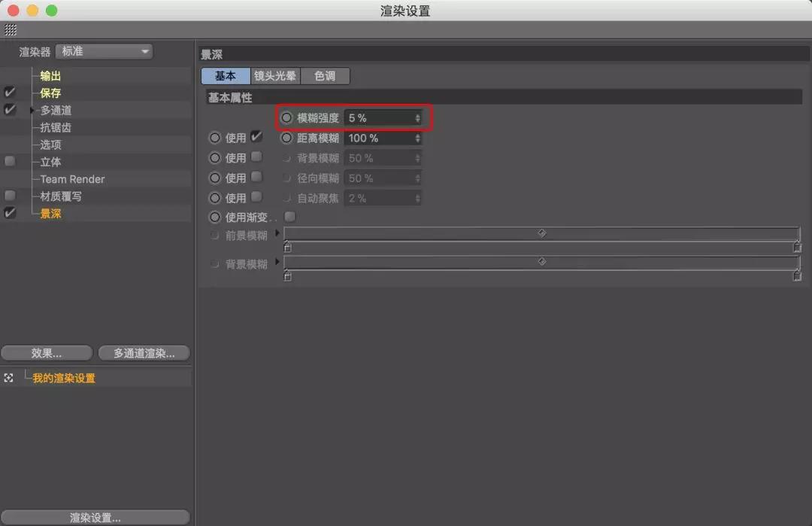Click the 使用 animation dot for 自动聚焦 row
The width and height of the screenshot is (812, 526).
(x=214, y=198)
